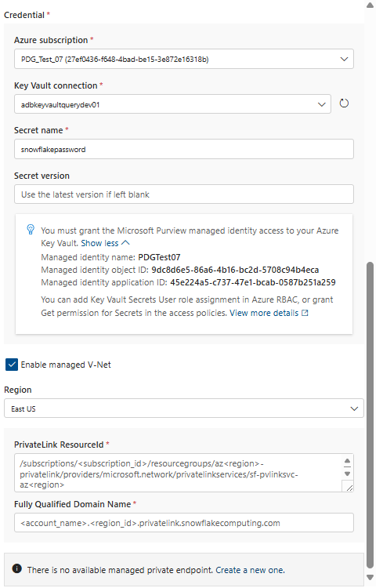Uncheck Enable managed V-Net checkbox
383x588 pixels.
point(12,365)
